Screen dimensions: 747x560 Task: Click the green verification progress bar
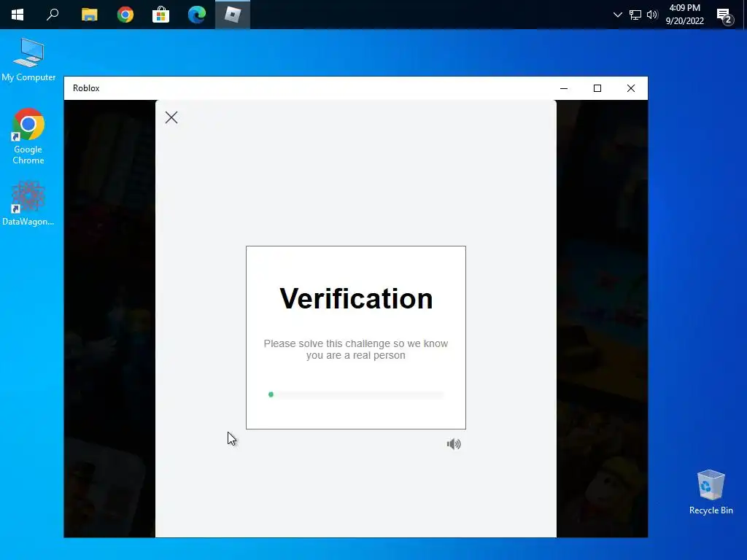point(356,394)
